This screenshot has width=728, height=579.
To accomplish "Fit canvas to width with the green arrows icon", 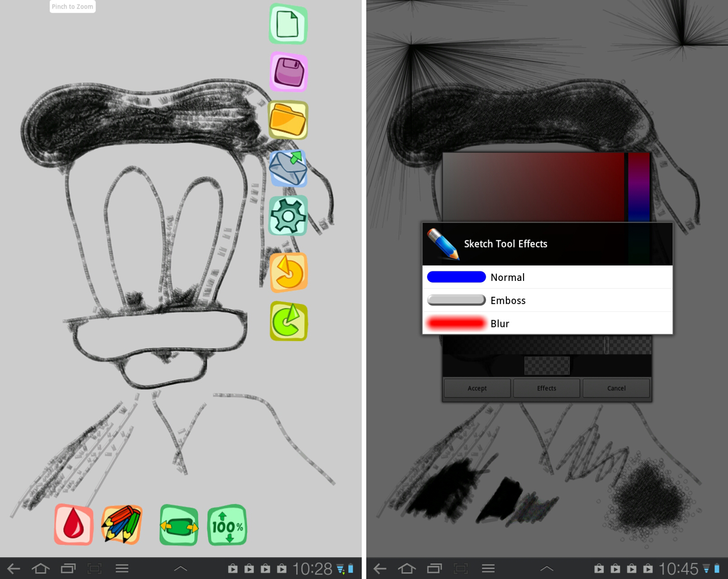I will point(179,525).
